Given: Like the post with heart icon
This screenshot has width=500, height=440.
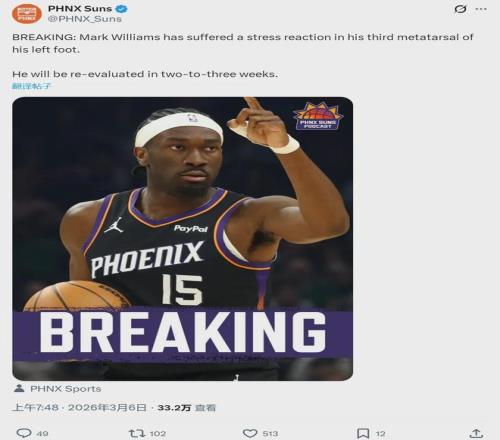Looking at the screenshot, I should pyautogui.click(x=250, y=433).
